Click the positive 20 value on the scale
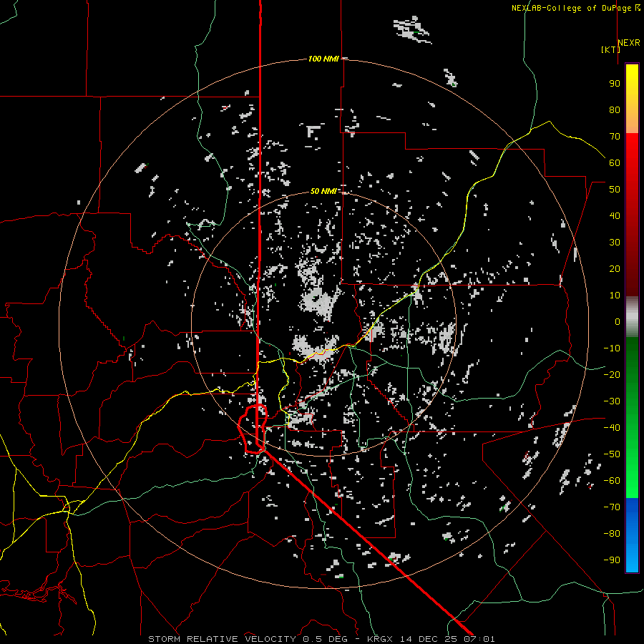Viewport: 644px width, 644px height. tap(615, 269)
